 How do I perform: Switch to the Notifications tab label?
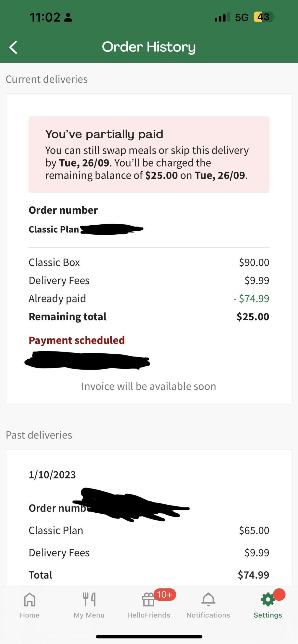[208, 615]
